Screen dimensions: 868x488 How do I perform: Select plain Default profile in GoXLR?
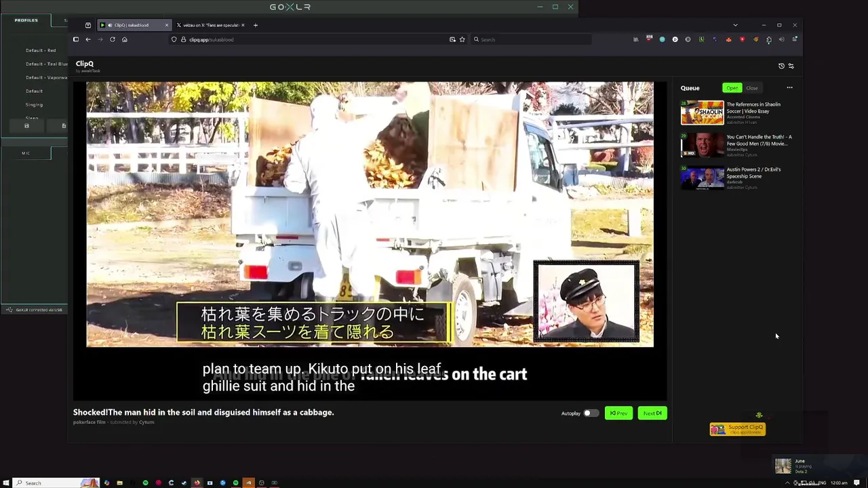pos(34,91)
